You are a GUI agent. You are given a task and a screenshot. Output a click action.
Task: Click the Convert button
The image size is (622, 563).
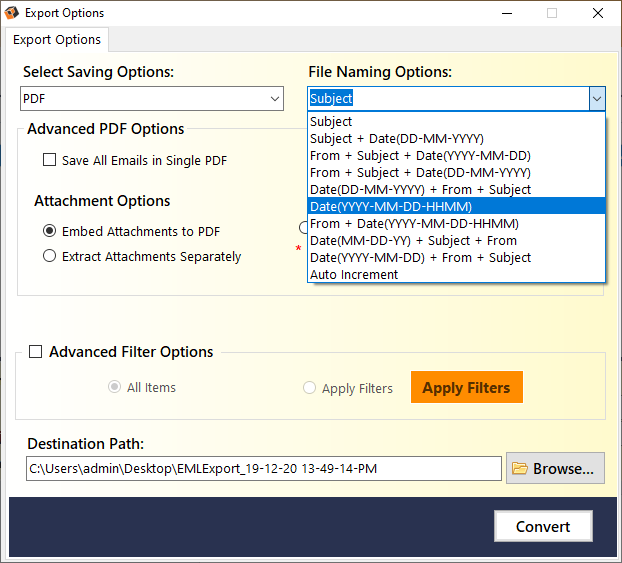pyautogui.click(x=543, y=526)
